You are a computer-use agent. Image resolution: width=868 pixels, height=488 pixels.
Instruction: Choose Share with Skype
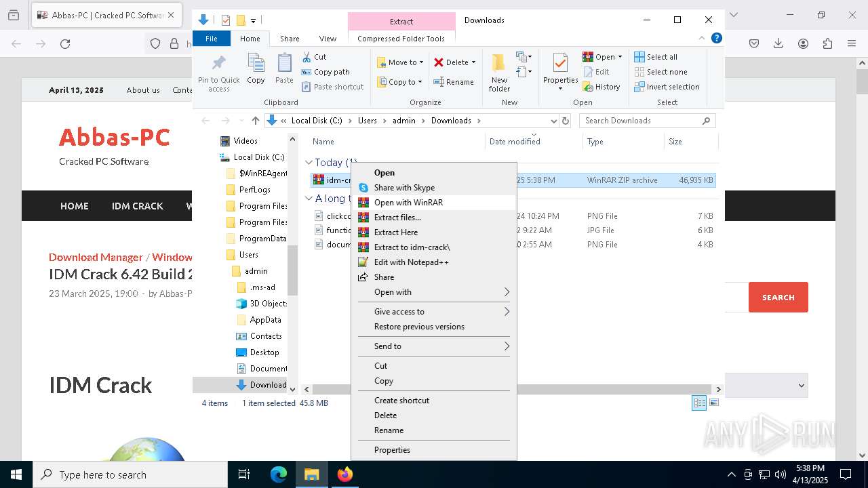(x=434, y=188)
